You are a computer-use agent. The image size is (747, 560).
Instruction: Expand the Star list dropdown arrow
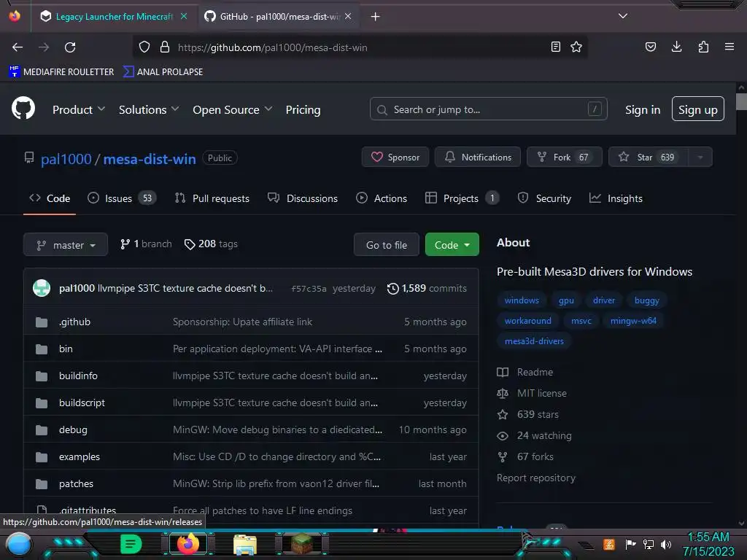tap(700, 157)
